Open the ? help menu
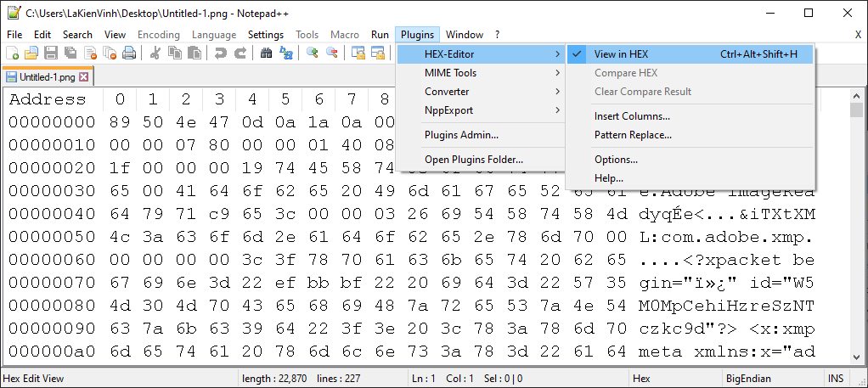This screenshot has width=868, height=388. tap(497, 34)
